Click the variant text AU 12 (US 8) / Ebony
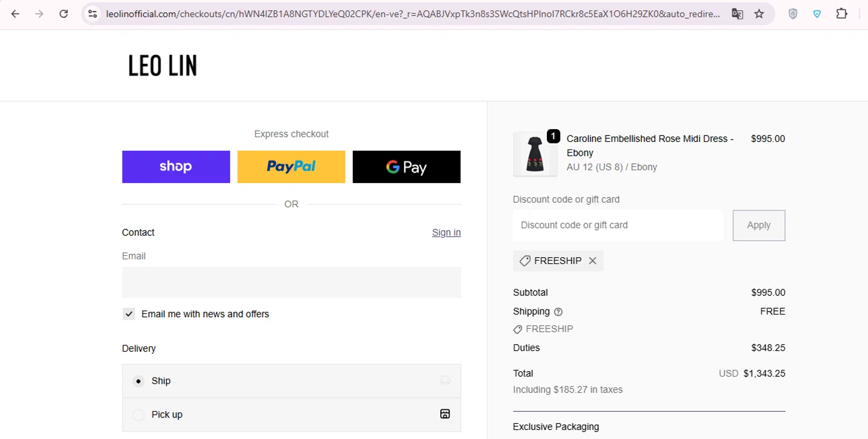This screenshot has height=439, width=868. 612,167
